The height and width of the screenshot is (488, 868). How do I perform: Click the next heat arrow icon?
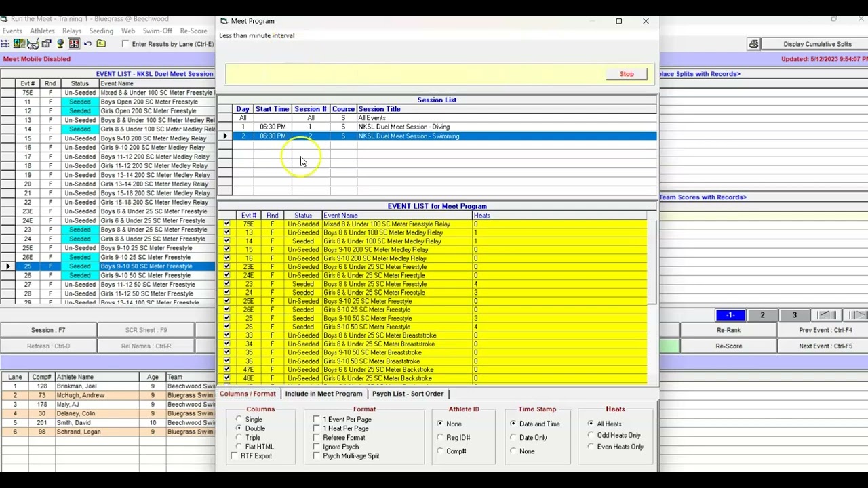click(x=856, y=315)
